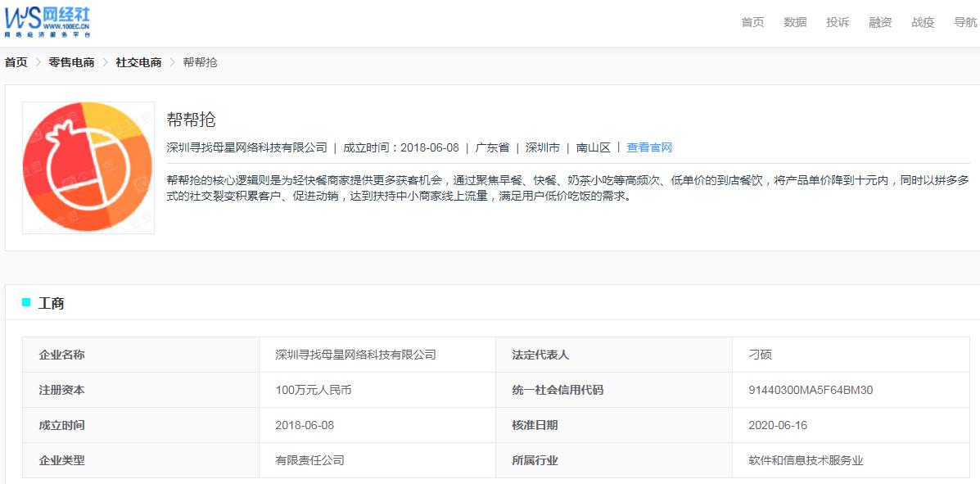Open the 查看官网 official website link

[x=651, y=147]
